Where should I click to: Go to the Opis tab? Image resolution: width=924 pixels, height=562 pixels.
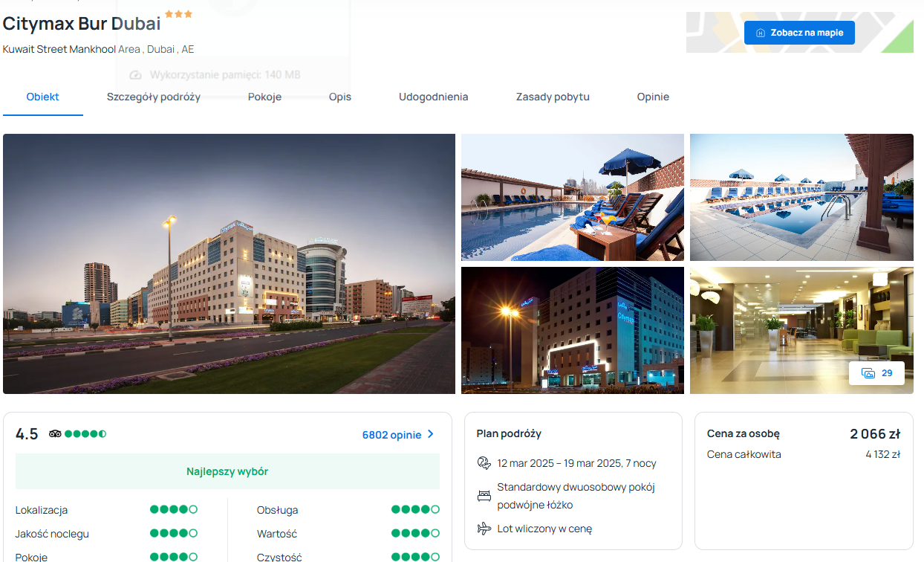tap(340, 97)
